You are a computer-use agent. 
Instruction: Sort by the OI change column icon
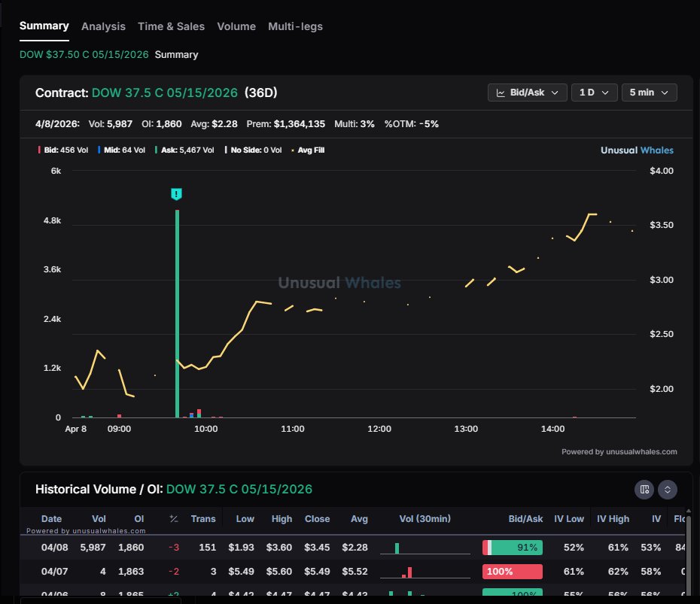(x=174, y=519)
